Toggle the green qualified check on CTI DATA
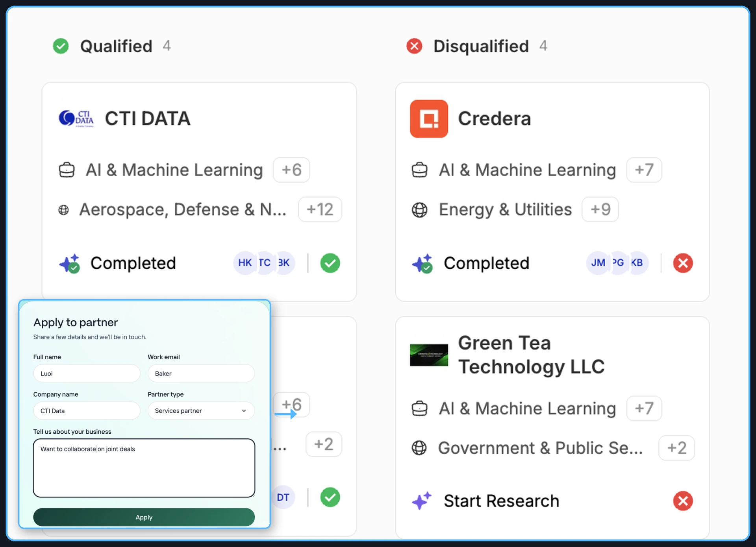Screen dimensions: 756x547 tap(330, 263)
